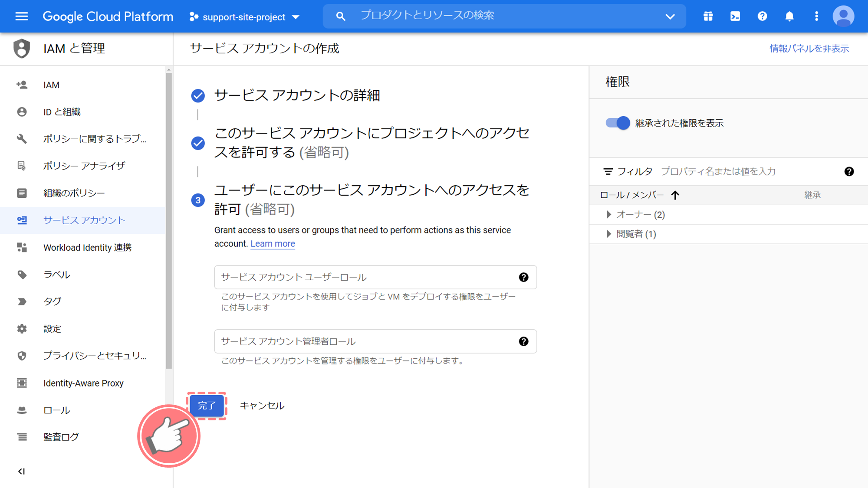Image resolution: width=868 pixels, height=488 pixels.
Task: Open the support-site-project selector dropdown
Action: click(x=245, y=17)
